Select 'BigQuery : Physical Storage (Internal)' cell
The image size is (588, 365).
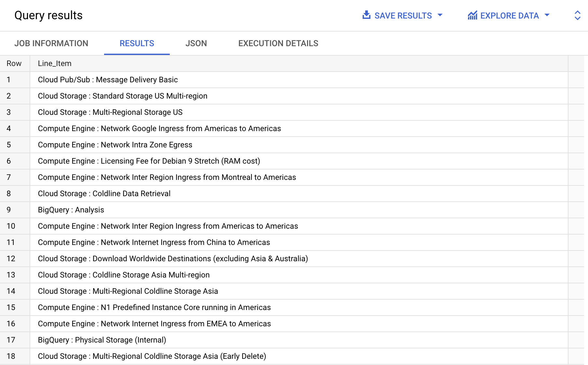click(x=299, y=340)
